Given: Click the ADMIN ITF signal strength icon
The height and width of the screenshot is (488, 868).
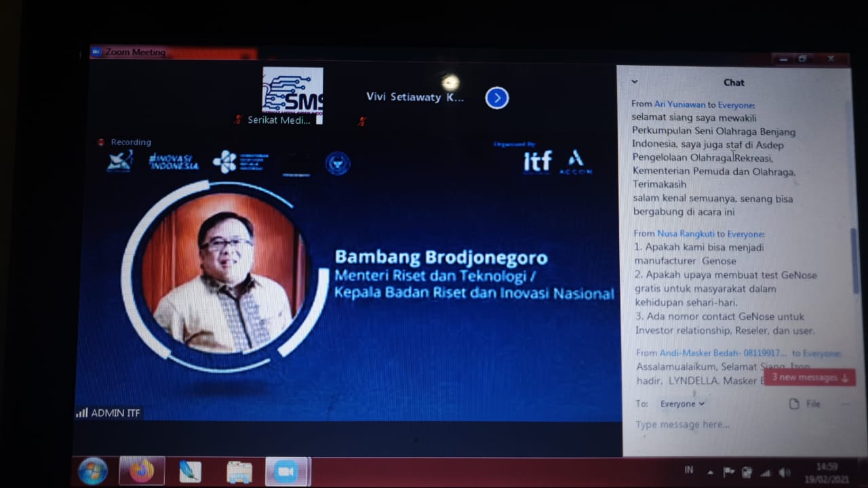Looking at the screenshot, I should [x=82, y=413].
